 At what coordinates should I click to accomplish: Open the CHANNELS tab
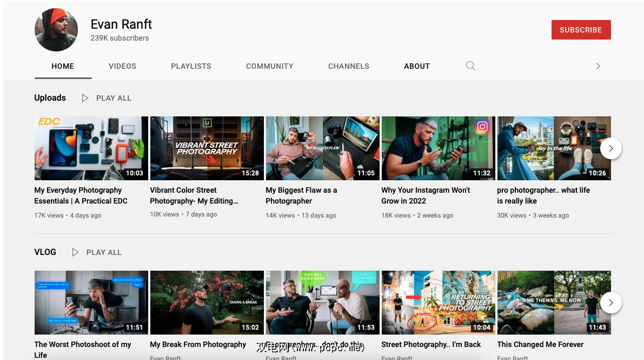tap(349, 66)
